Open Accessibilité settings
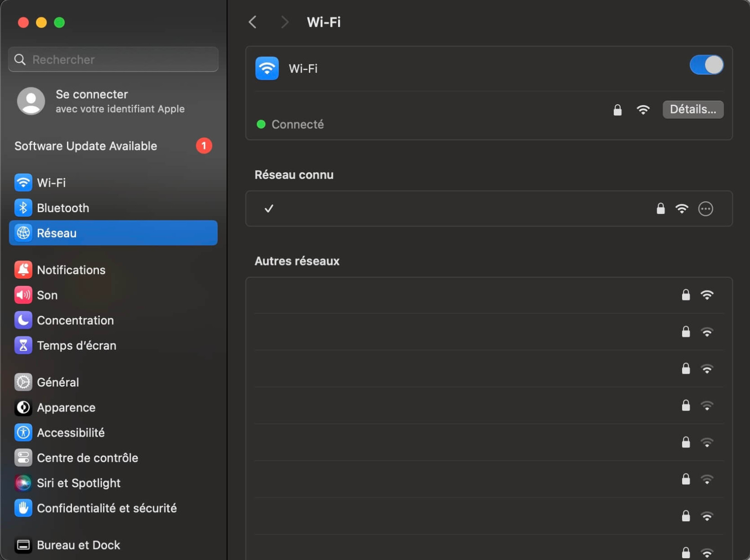 [113, 433]
